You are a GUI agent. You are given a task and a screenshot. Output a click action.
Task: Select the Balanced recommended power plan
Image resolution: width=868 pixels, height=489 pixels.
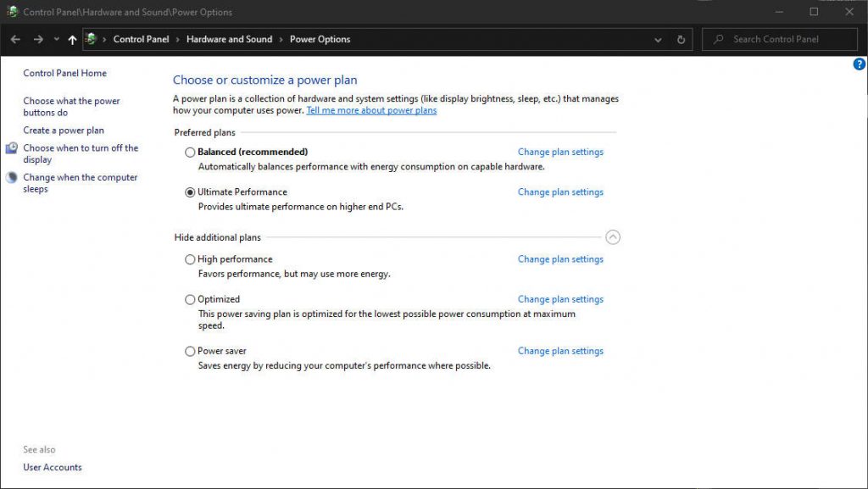coord(190,152)
